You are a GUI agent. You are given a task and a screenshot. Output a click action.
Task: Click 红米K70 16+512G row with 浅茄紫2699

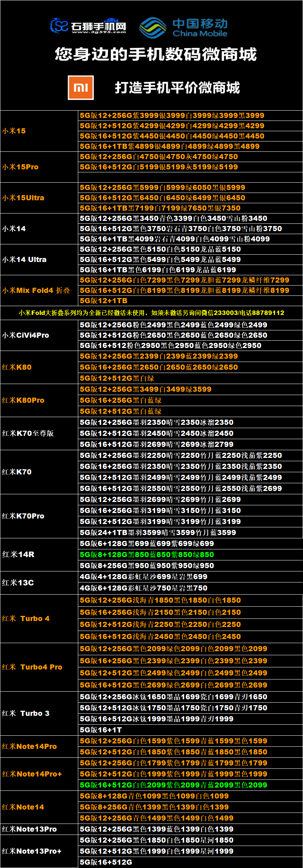(x=190, y=488)
